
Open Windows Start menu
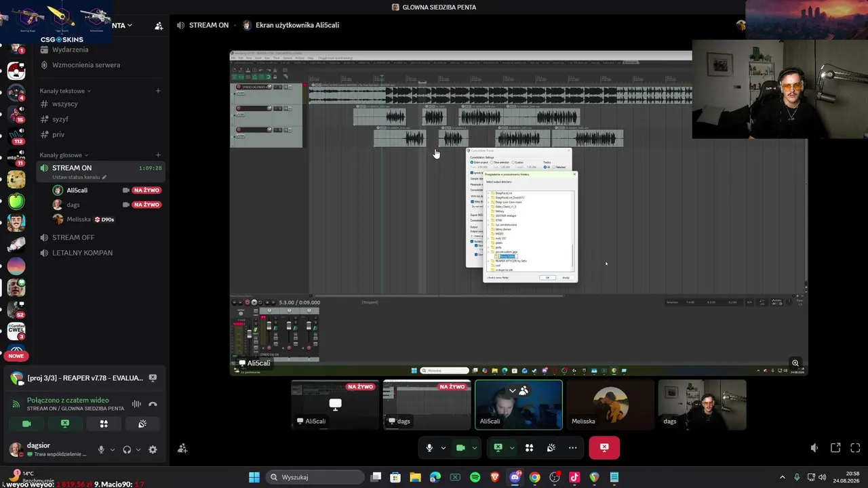[254, 477]
